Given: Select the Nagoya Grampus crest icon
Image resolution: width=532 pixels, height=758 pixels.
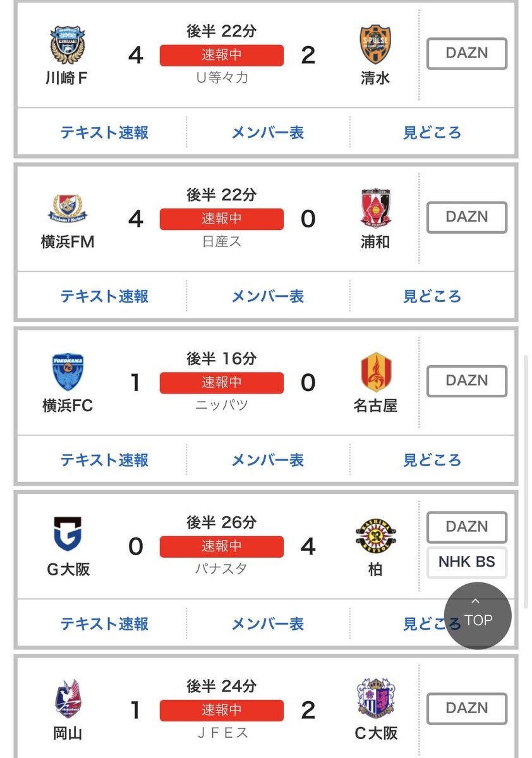Looking at the screenshot, I should (x=375, y=373).
